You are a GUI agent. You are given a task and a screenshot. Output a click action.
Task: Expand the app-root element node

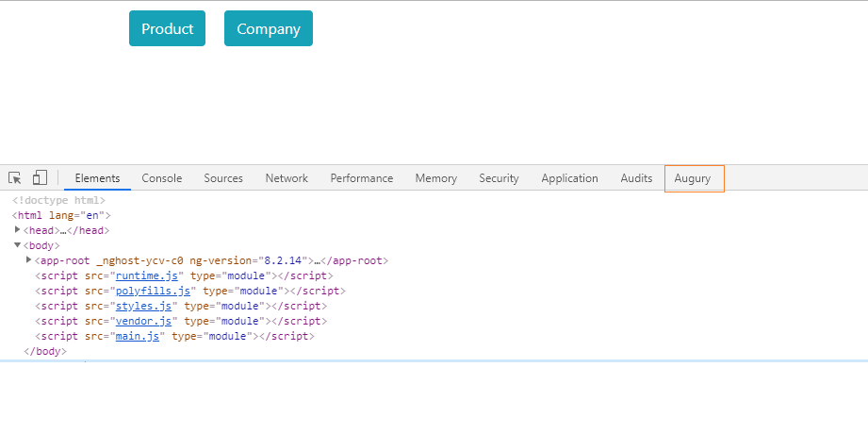[29, 259]
